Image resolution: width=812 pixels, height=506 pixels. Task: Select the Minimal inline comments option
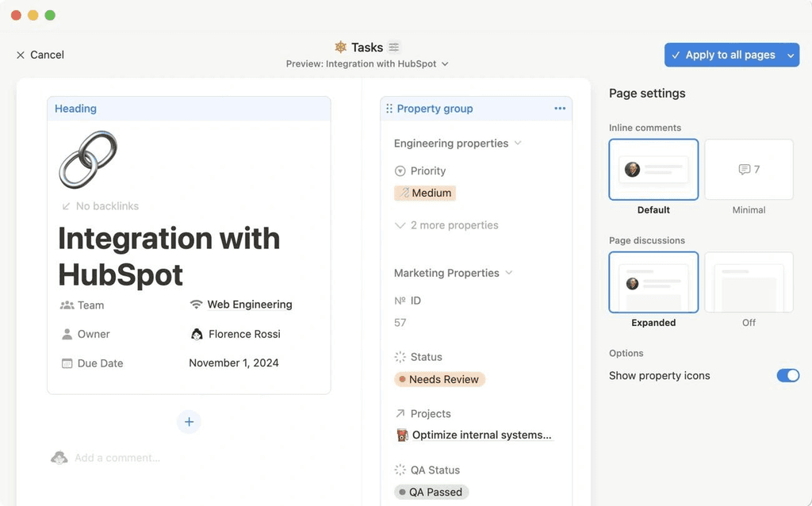(748, 169)
